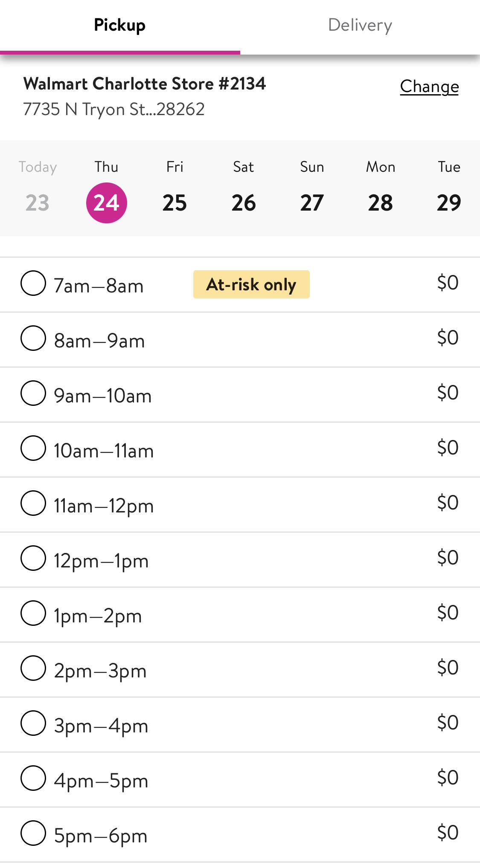Viewport: 480px width, 868px height.
Task: Pick the 9am–10am pickup window
Action: (33, 393)
